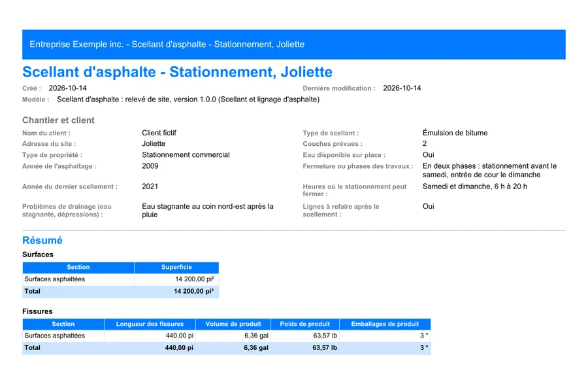Click the 'Fermeture ou phases des travaux' label

358,166
